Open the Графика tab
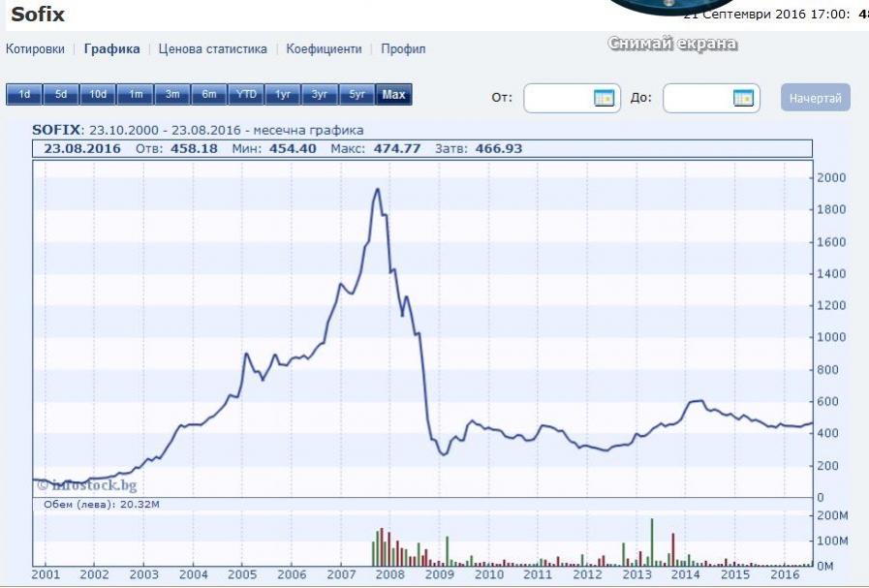 point(112,48)
